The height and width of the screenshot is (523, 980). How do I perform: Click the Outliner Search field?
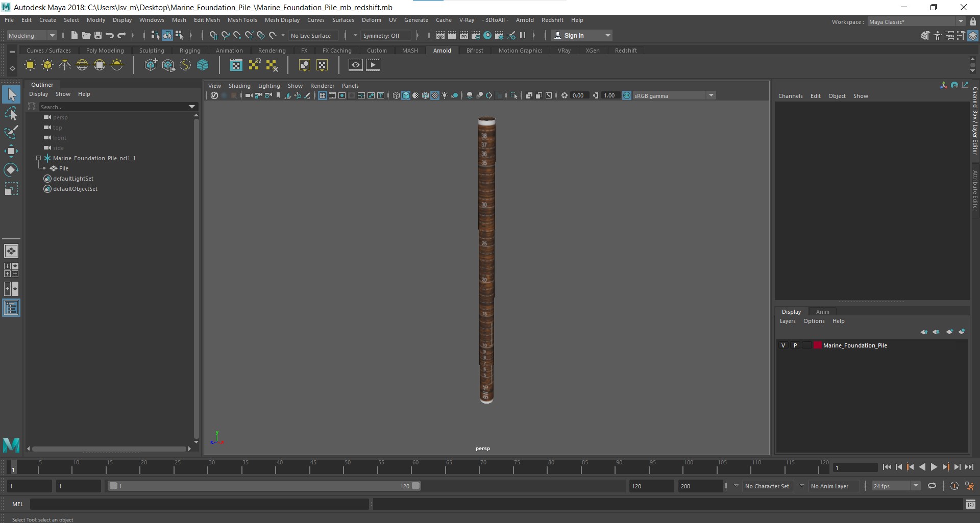click(x=113, y=107)
